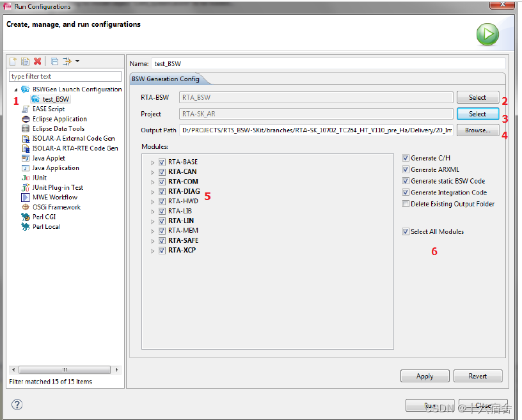Image resolution: width=522 pixels, height=420 pixels.
Task: Click the Revert button
Action: (x=478, y=376)
